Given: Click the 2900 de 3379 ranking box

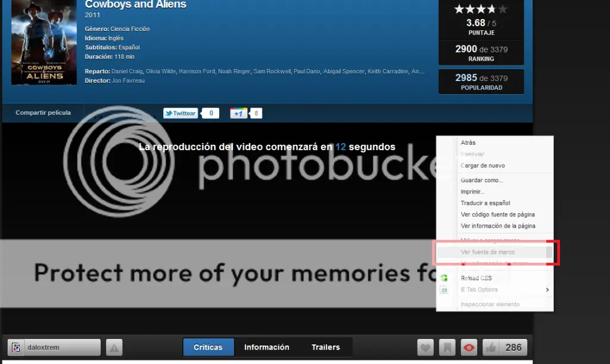Looking at the screenshot, I should pos(481,53).
